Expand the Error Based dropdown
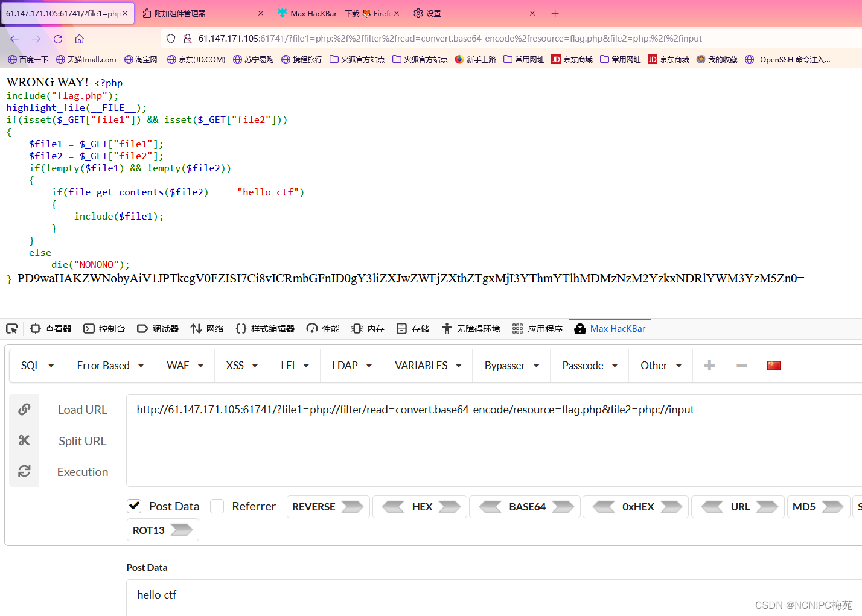The height and width of the screenshot is (616, 862). pyautogui.click(x=110, y=366)
